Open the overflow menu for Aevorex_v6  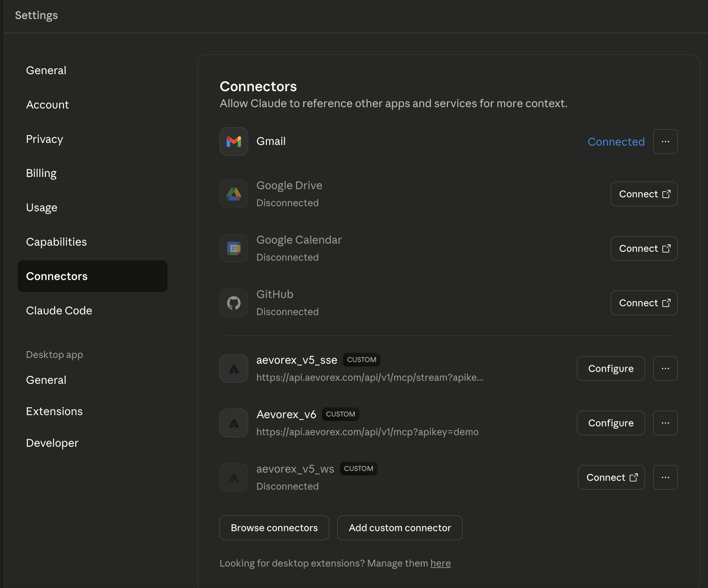tap(665, 423)
